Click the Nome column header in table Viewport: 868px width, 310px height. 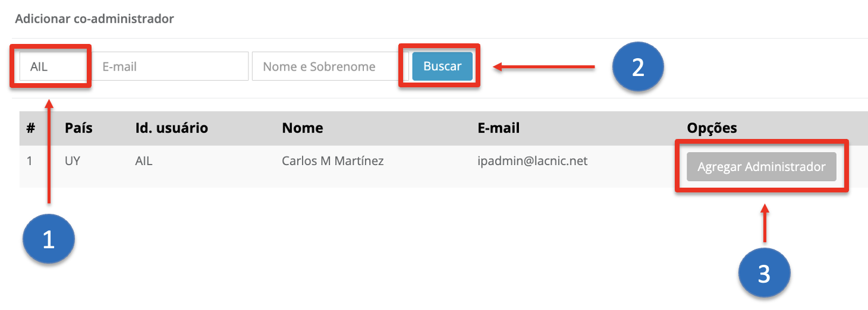coord(303,128)
